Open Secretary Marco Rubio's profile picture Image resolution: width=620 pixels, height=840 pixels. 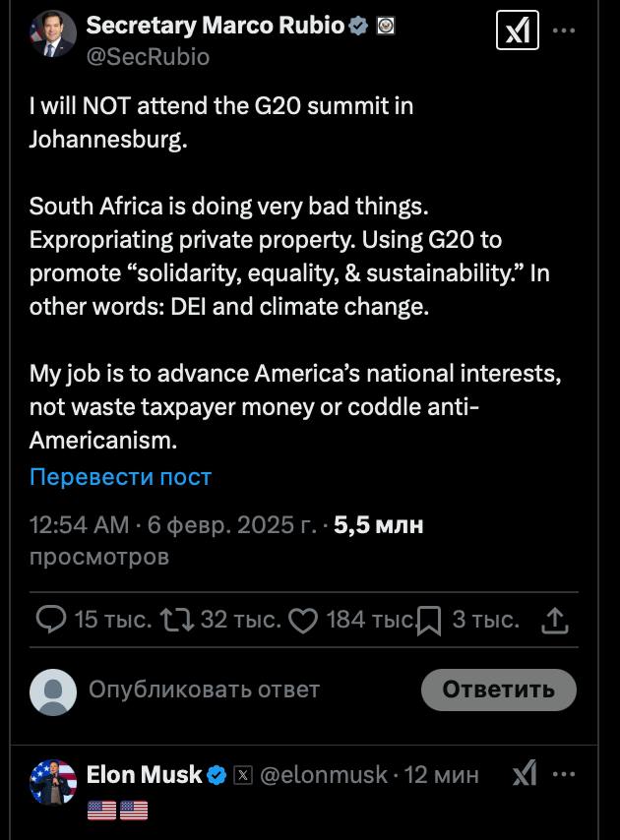coord(53,34)
